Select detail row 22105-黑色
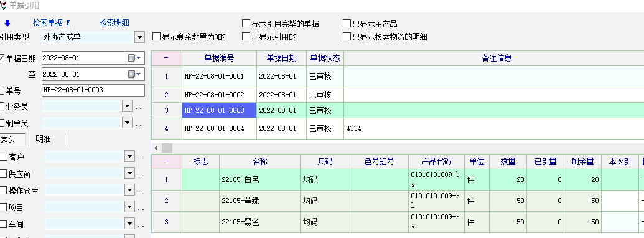Viewport: 644px width, 238px height. 398,222
